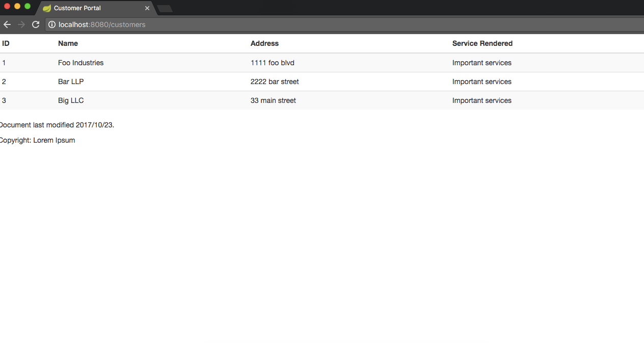Image resolution: width=644 pixels, height=343 pixels.
Task: Maximize window using green button
Action: point(28,6)
